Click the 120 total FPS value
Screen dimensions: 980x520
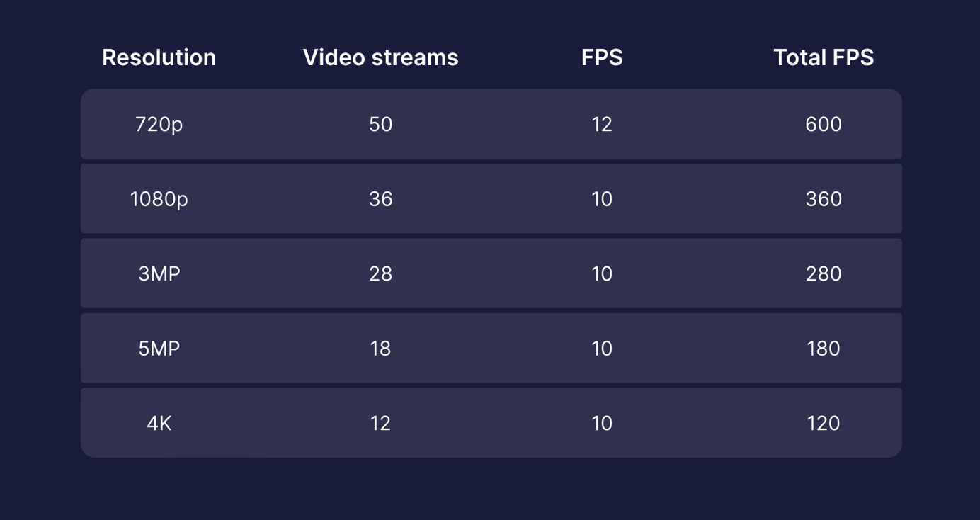pyautogui.click(x=824, y=423)
